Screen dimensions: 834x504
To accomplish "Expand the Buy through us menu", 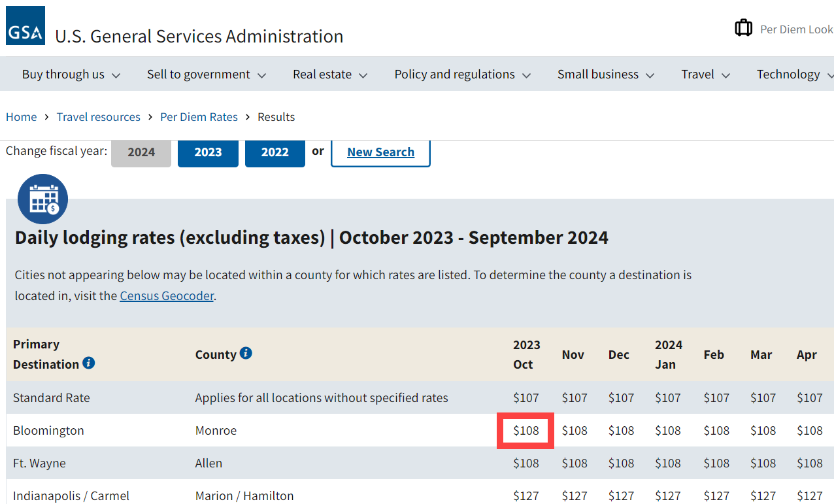I will pos(71,75).
